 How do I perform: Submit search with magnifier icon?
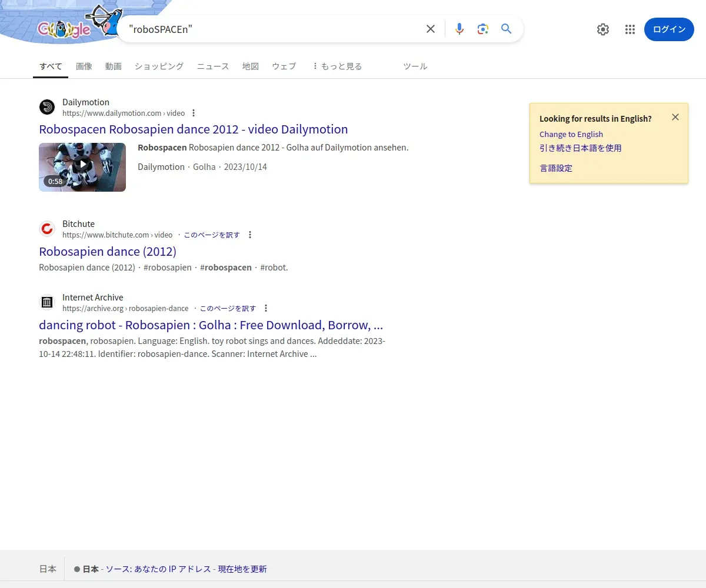click(x=507, y=29)
